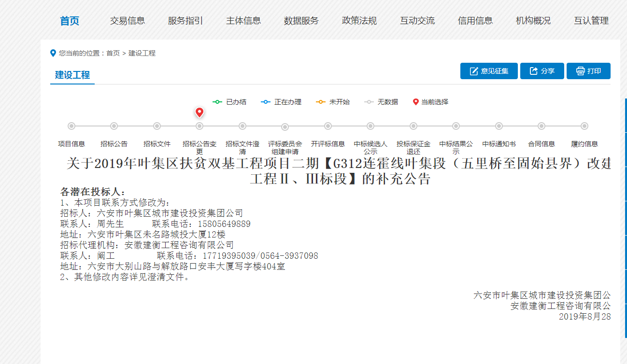Select the 履约信息 timeline node
This screenshot has height=364, width=627.
coord(584,126)
